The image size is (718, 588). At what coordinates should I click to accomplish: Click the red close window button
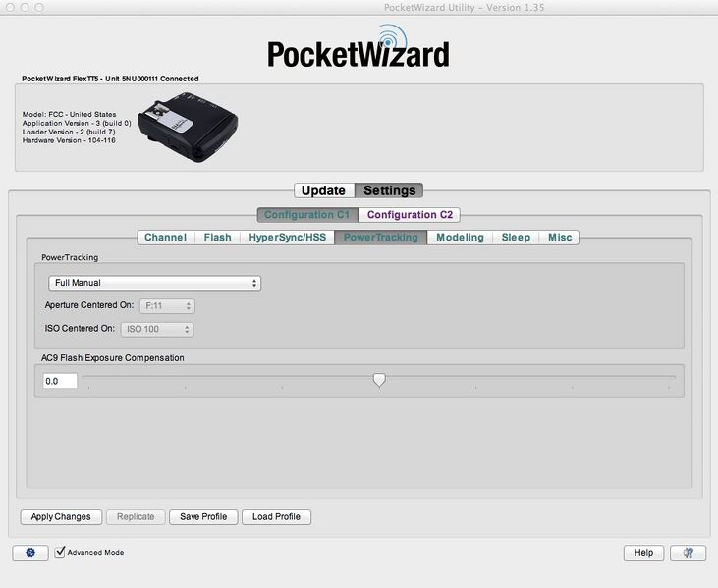coord(10,7)
